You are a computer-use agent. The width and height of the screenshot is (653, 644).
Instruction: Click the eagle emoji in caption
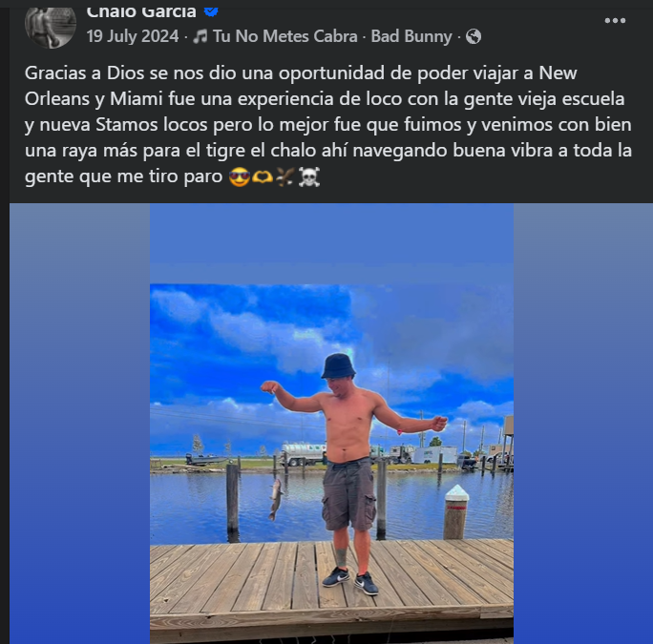tap(285, 177)
